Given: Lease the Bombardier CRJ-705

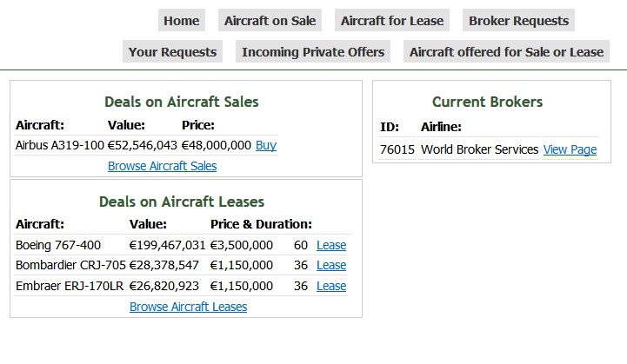Looking at the screenshot, I should [331, 266].
